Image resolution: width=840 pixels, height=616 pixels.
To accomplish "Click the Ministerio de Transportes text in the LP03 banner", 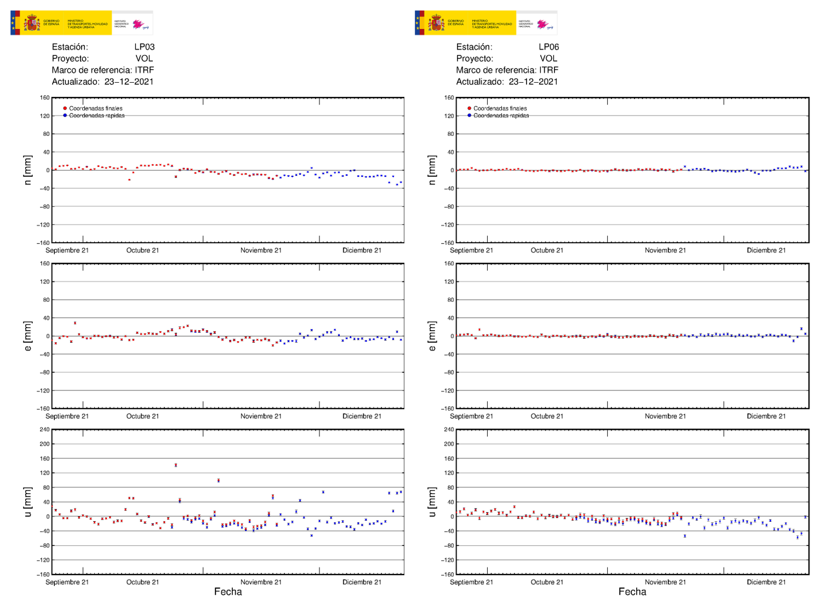I will click(88, 24).
